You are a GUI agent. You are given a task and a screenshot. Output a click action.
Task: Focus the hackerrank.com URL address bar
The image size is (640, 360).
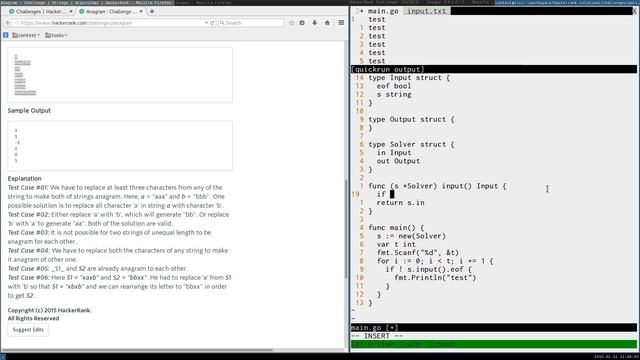pos(110,23)
